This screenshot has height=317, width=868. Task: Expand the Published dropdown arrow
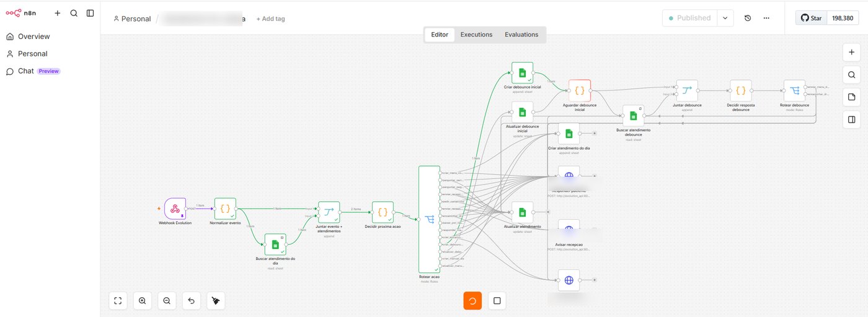(x=726, y=18)
